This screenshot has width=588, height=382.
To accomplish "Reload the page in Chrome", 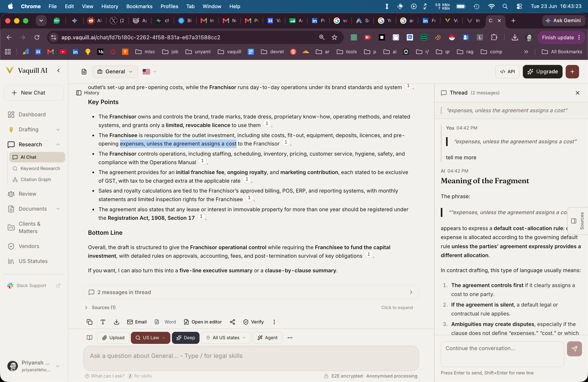I will [37, 37].
